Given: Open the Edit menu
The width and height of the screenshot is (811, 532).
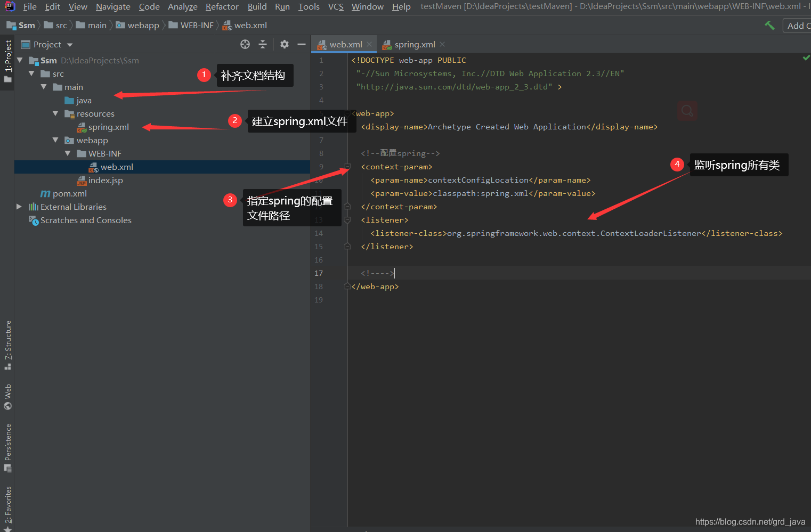Looking at the screenshot, I should point(52,6).
